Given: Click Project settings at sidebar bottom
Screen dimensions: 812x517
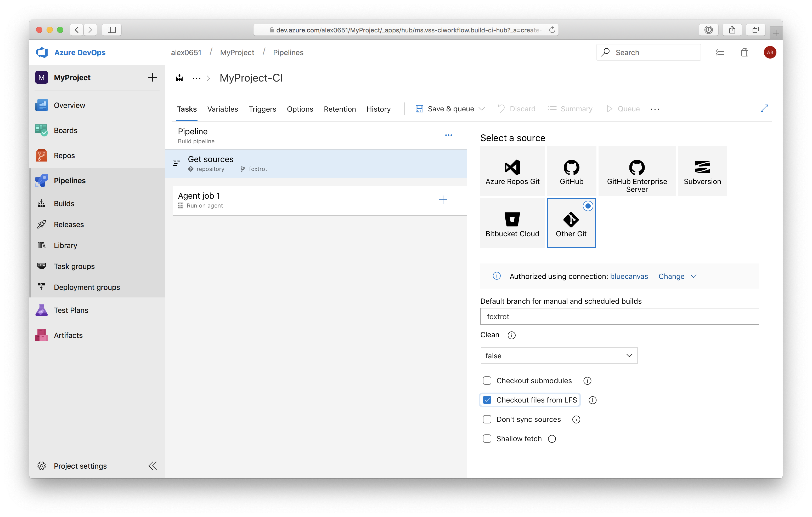Looking at the screenshot, I should (x=80, y=466).
